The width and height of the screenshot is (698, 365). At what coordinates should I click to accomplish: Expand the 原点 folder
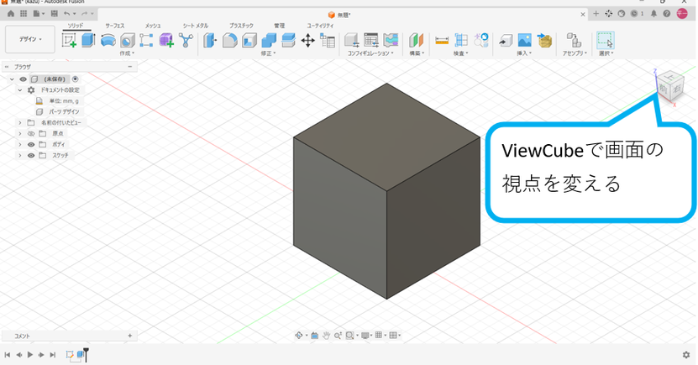(x=20, y=134)
